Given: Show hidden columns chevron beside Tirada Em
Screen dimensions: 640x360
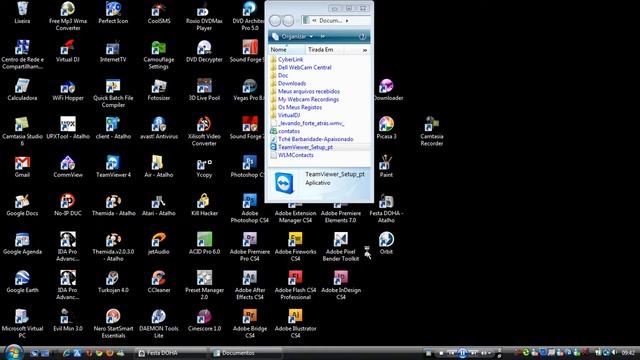Looking at the screenshot, I should point(365,50).
